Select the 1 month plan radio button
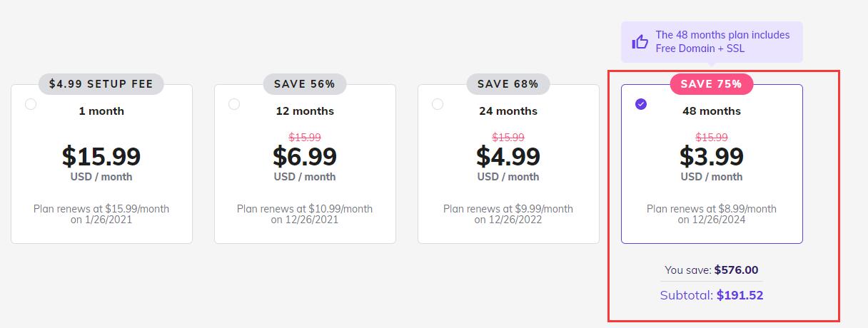868x328 pixels. coord(31,104)
